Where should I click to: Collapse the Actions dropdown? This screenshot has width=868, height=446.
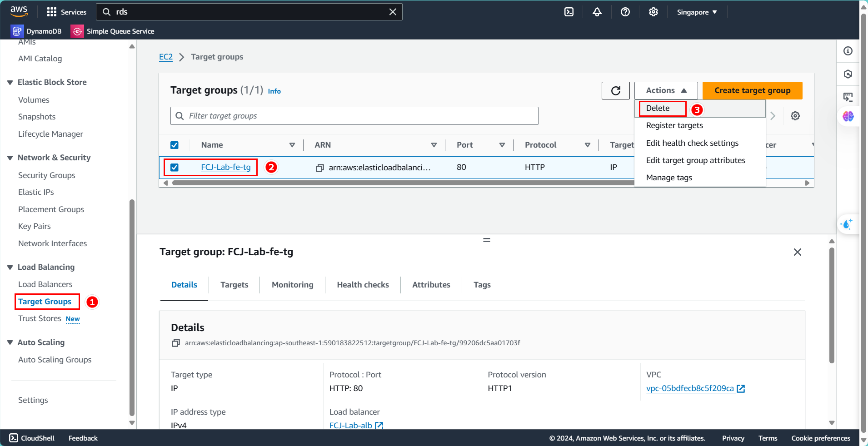coord(666,90)
